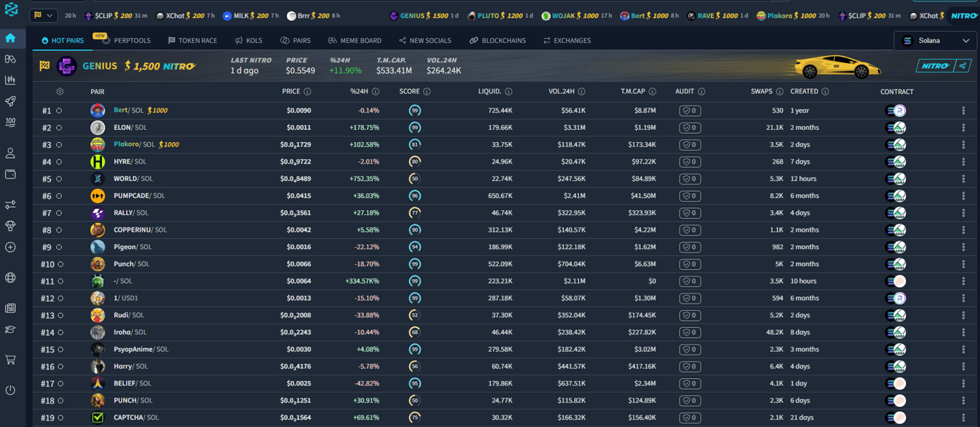The height and width of the screenshot is (427, 980).
Task: Open contract icon for Bert row
Action: [x=896, y=111]
